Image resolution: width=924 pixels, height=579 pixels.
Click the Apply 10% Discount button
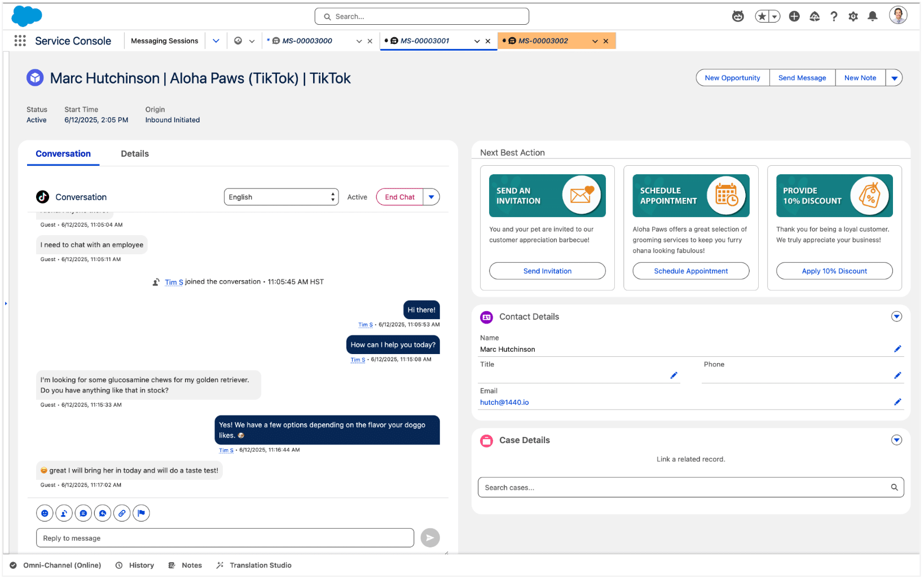[834, 271]
